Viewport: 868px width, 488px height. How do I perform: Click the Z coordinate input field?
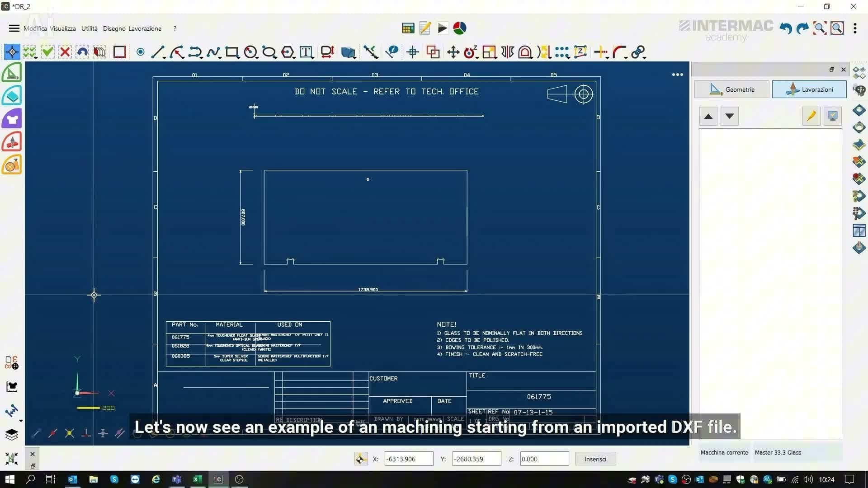(x=544, y=459)
